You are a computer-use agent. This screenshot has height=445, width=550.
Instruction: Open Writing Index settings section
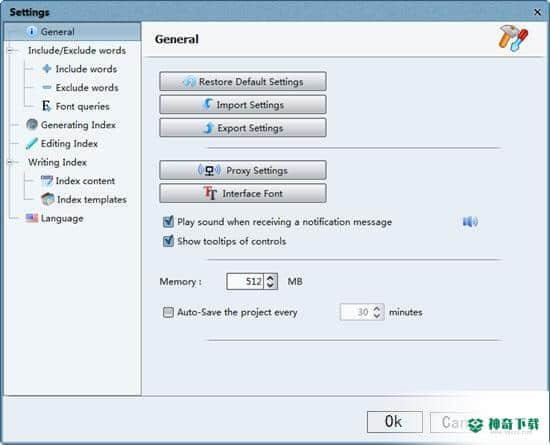pyautogui.click(x=57, y=162)
